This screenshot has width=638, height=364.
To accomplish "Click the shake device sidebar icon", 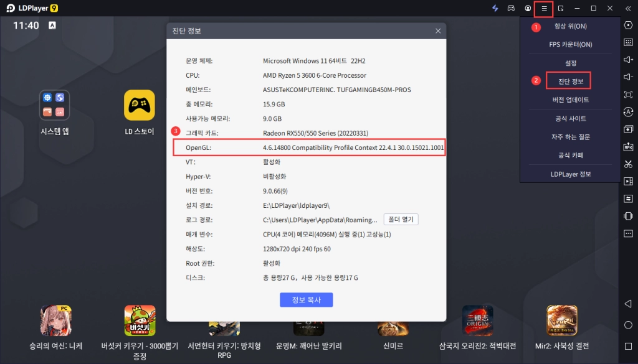I will (x=628, y=216).
